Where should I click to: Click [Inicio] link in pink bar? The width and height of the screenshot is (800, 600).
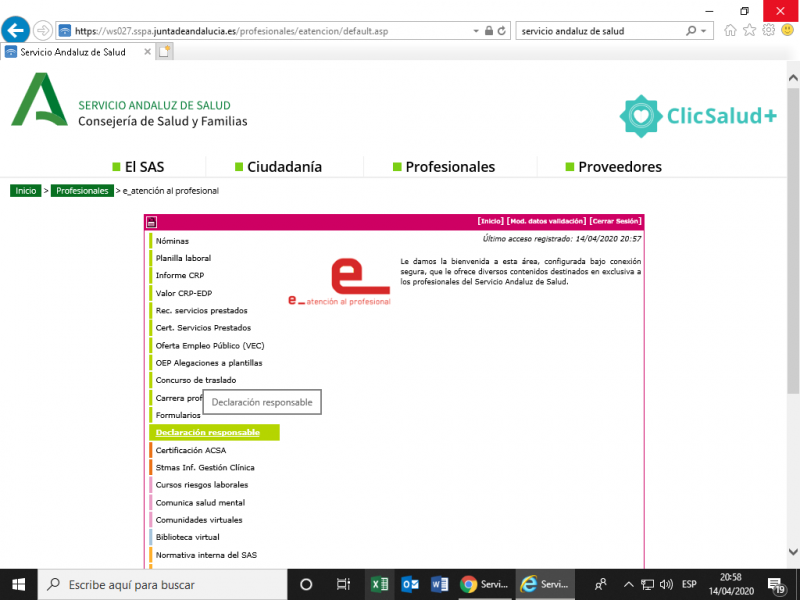(x=490, y=221)
